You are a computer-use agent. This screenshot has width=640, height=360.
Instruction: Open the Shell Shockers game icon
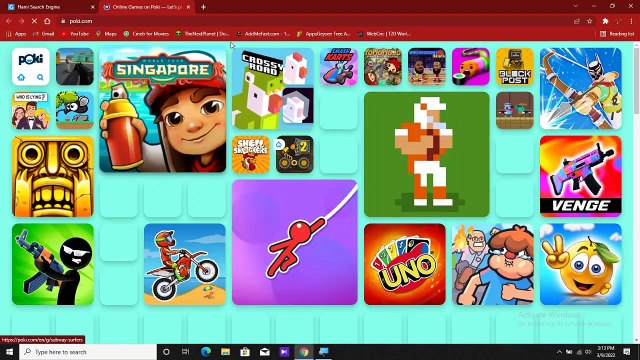click(x=251, y=154)
